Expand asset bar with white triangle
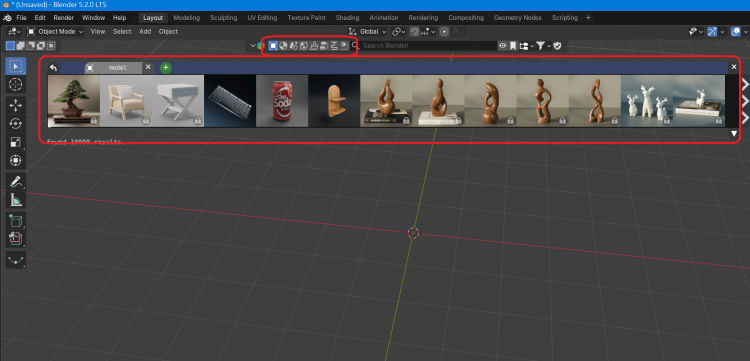750x361 pixels. 734,134
